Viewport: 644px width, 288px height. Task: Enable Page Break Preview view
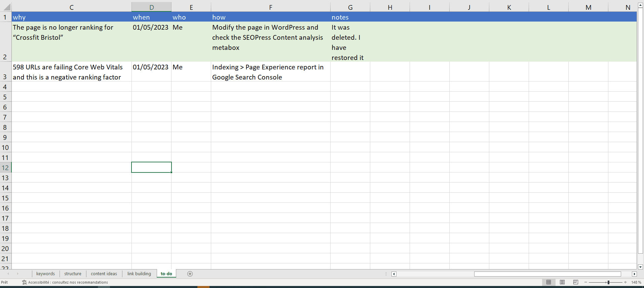[x=575, y=282]
